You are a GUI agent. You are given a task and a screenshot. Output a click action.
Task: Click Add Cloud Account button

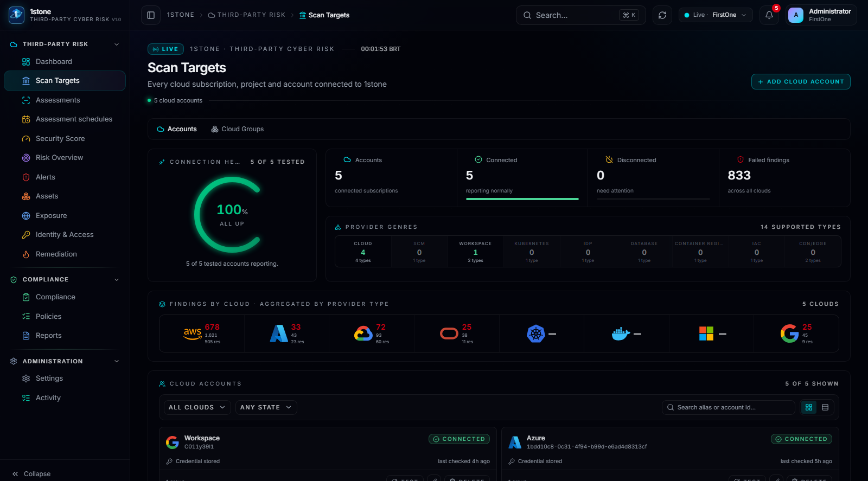coord(801,81)
